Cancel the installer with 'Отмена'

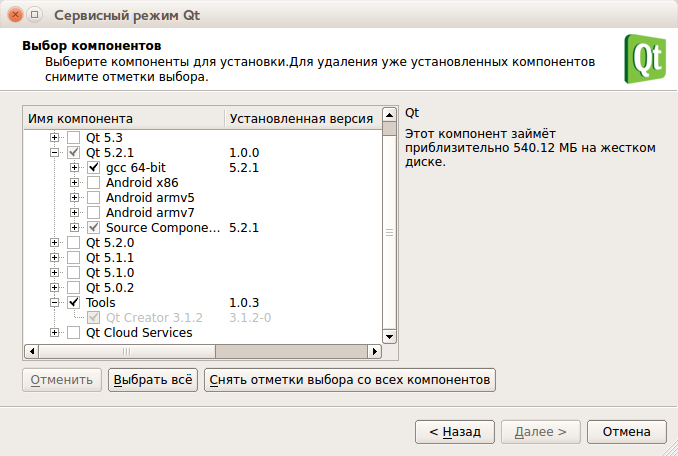[627, 432]
